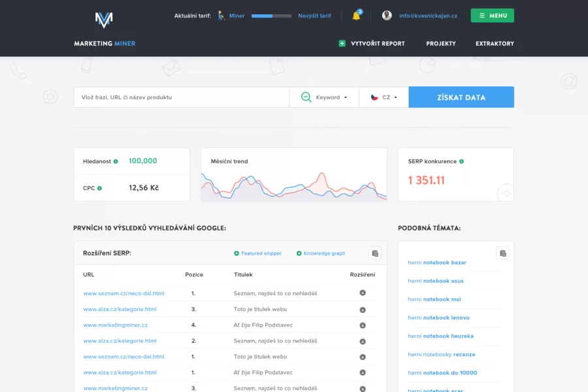The image size is (588, 392).
Task: Click the info icon next to SERP konkurence
Action: 463,160
